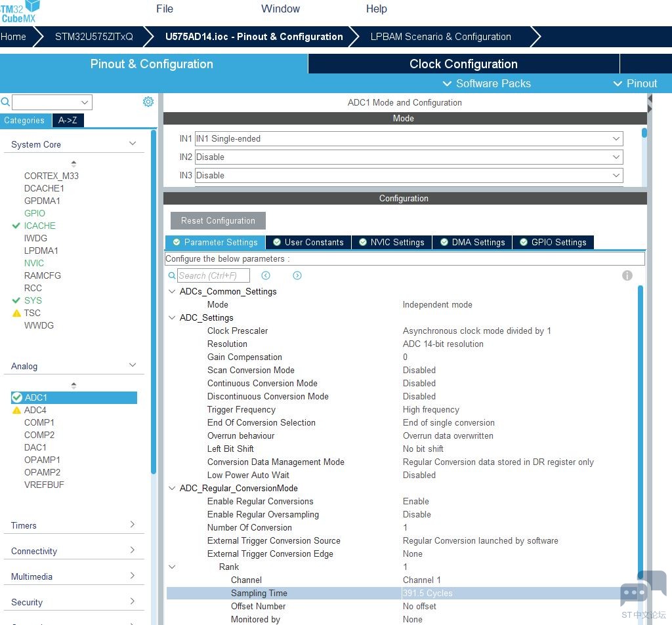Click the yellow warning icon beside TSC
This screenshot has width=672, height=625.
[x=16, y=313]
